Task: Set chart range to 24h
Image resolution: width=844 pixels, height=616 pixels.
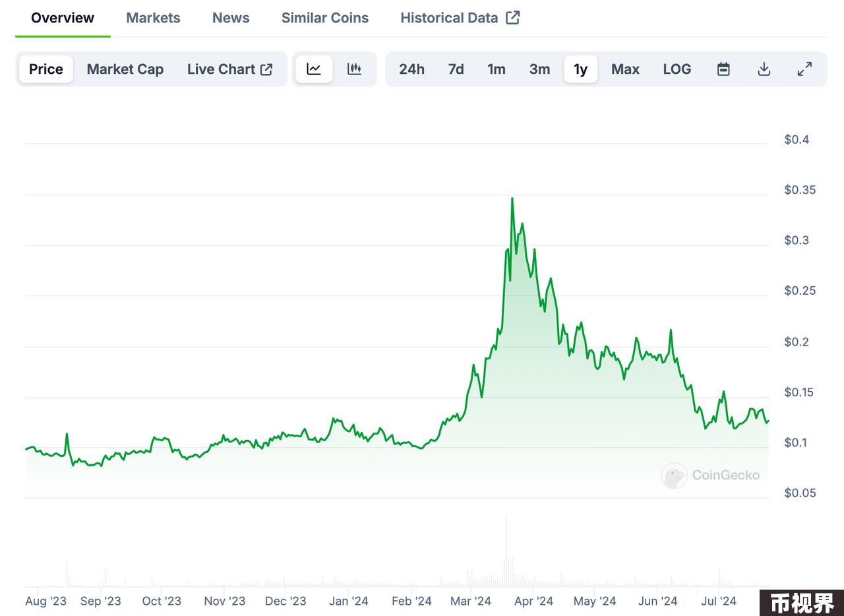Action: coord(411,69)
